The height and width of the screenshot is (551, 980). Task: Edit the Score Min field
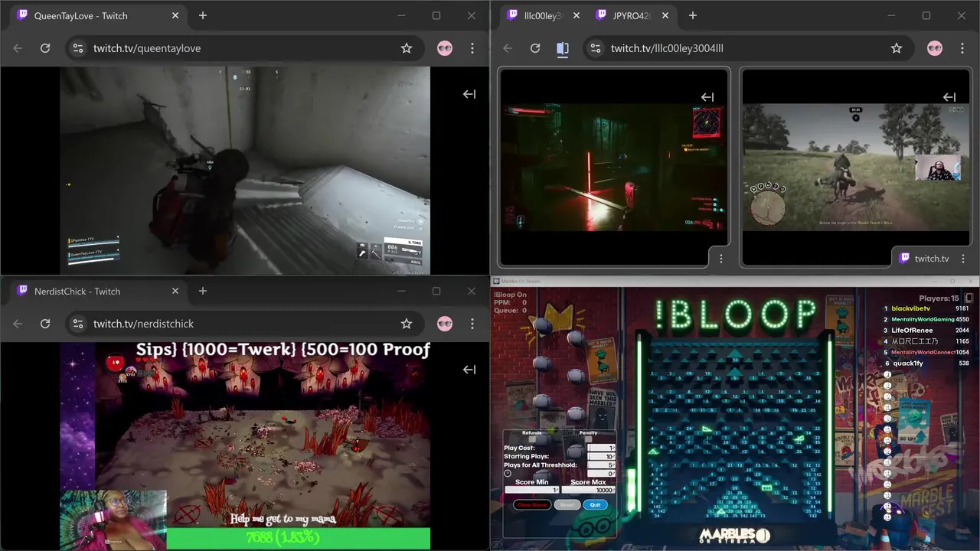pyautogui.click(x=532, y=490)
